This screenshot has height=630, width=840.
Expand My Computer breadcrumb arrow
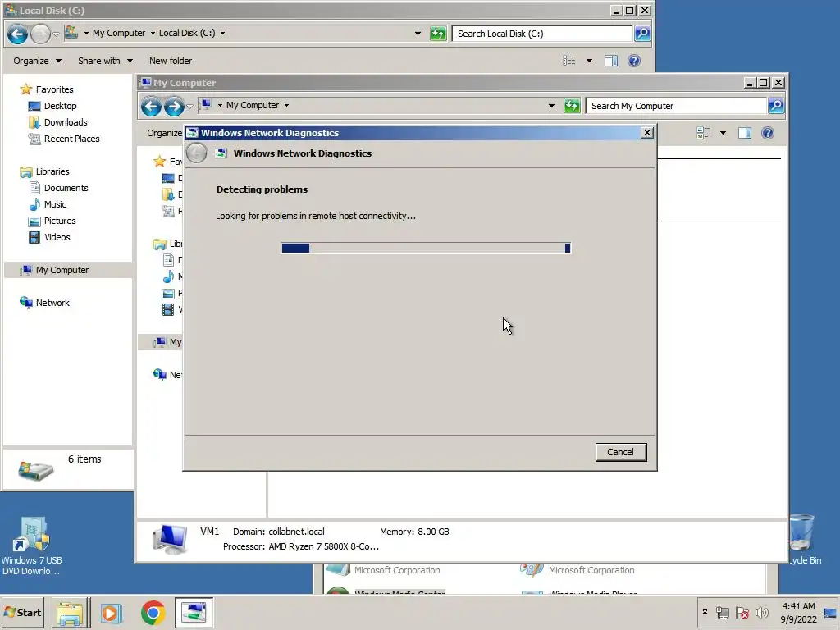click(286, 105)
